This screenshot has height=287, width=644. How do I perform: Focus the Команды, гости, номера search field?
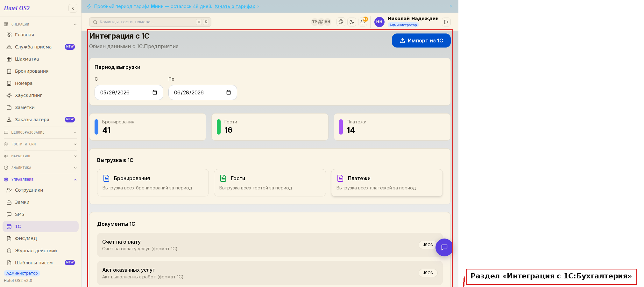(150, 22)
